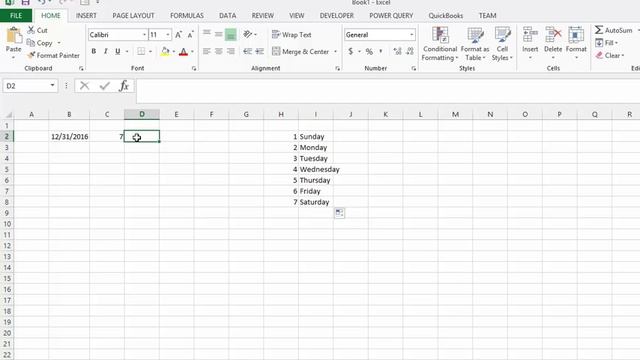
Task: Toggle Wrap Text
Action: point(291,35)
